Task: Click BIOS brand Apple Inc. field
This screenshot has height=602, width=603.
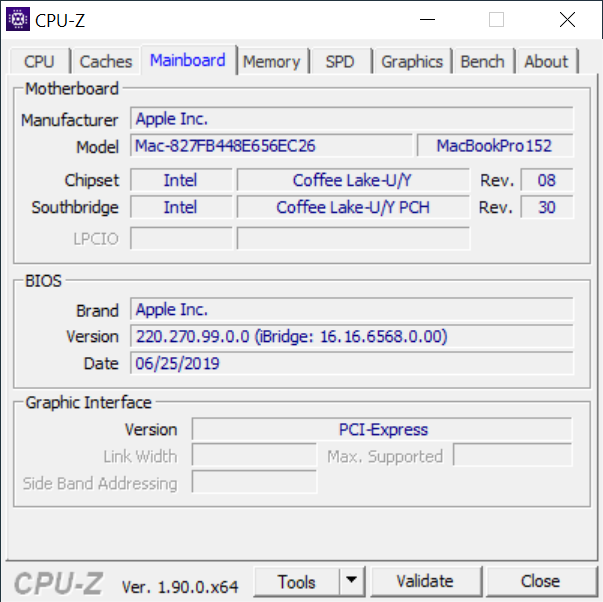Action: (351, 309)
